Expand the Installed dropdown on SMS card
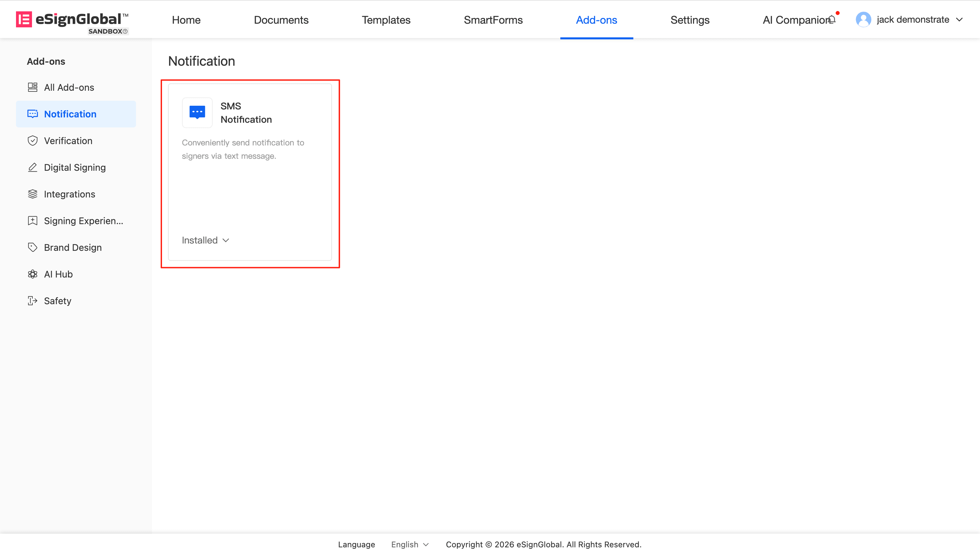 click(205, 240)
